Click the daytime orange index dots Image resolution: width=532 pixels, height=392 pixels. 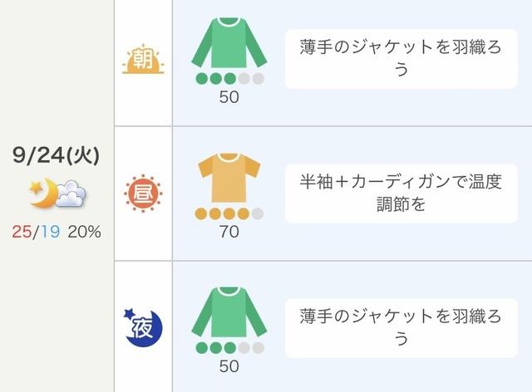[x=229, y=214]
